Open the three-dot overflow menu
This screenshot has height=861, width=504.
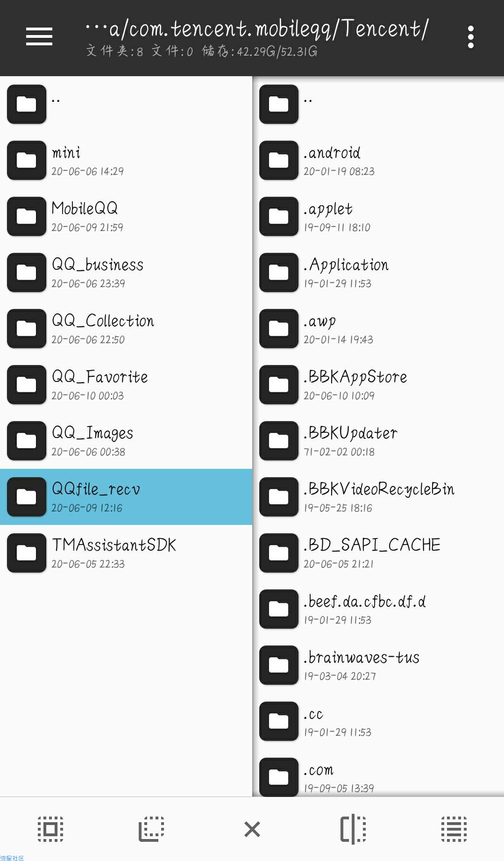(x=470, y=37)
